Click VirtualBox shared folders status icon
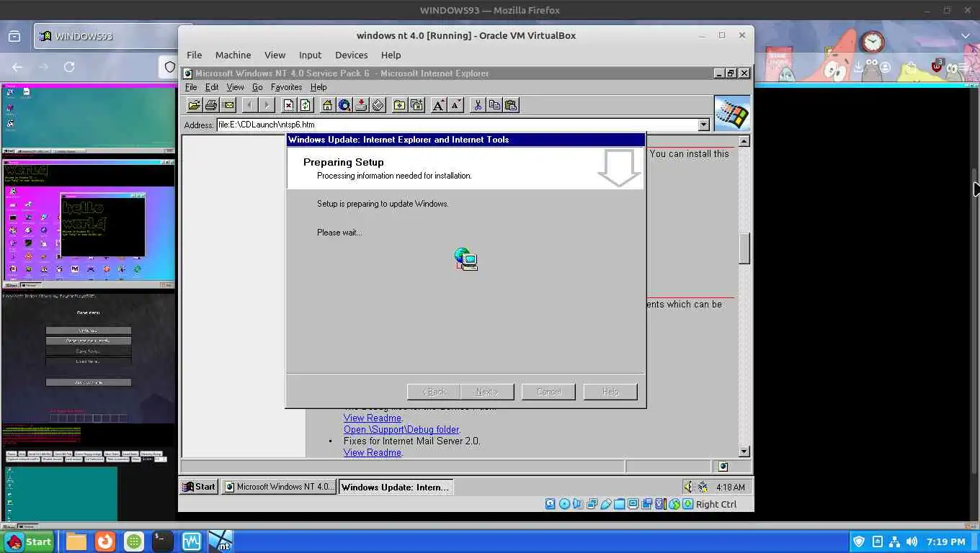The image size is (980, 553). 620,504
